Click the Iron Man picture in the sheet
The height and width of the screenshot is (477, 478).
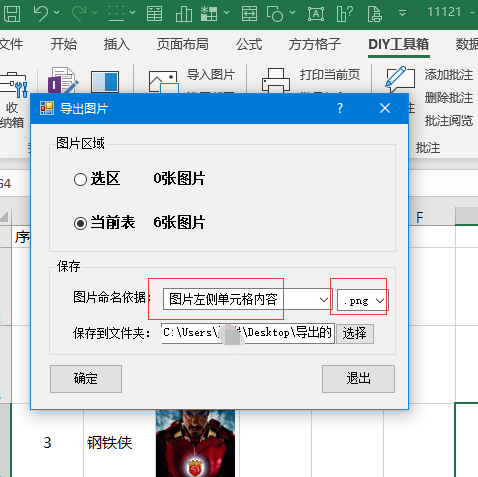[x=195, y=443]
